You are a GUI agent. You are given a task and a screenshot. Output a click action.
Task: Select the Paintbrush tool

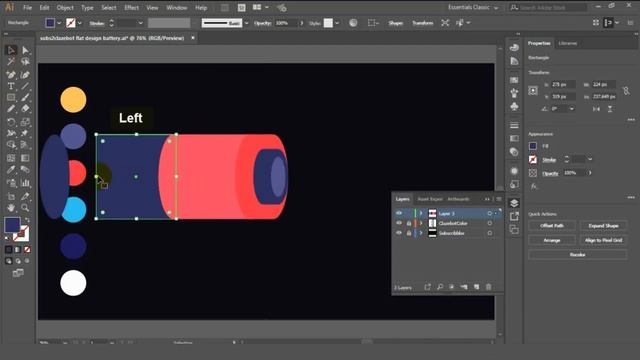[25, 98]
